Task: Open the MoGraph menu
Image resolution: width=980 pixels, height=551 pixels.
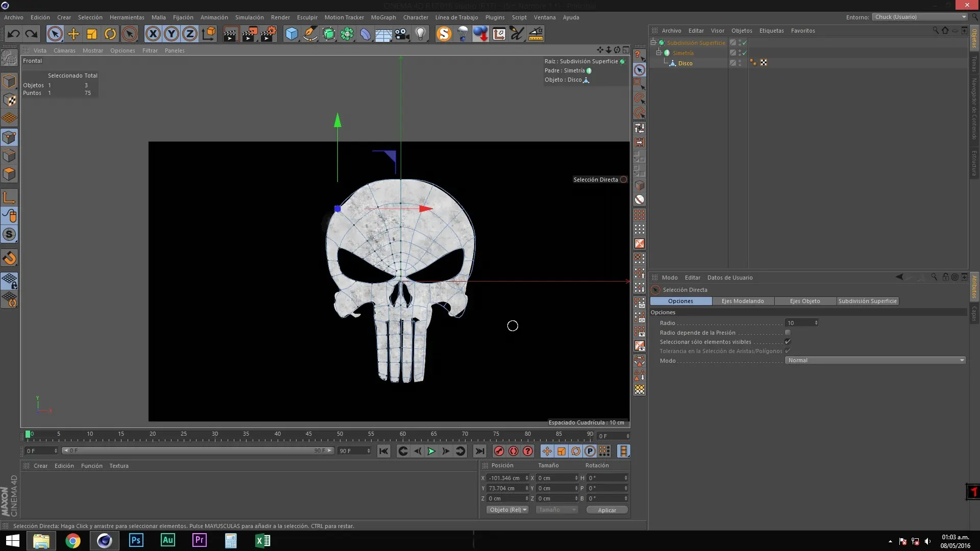Action: pos(383,17)
